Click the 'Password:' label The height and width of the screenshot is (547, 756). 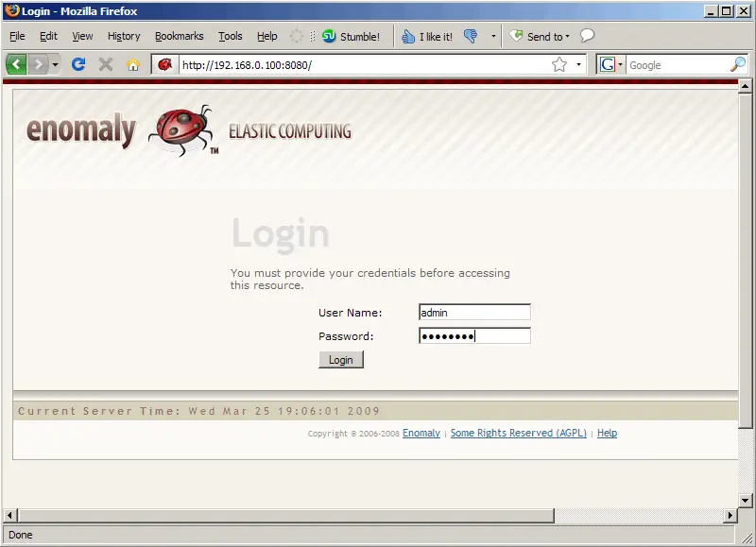346,336
